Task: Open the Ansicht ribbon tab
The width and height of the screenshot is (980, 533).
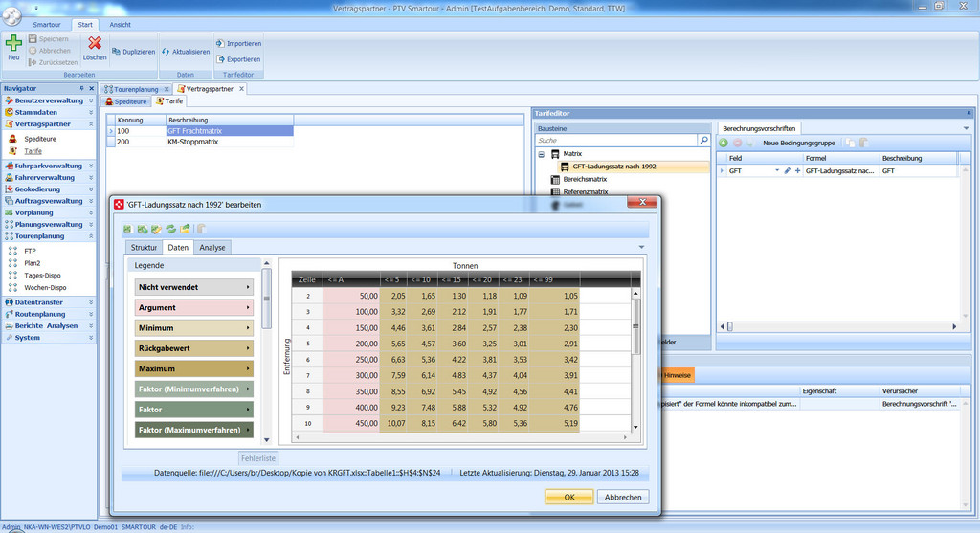Action: coord(120,24)
